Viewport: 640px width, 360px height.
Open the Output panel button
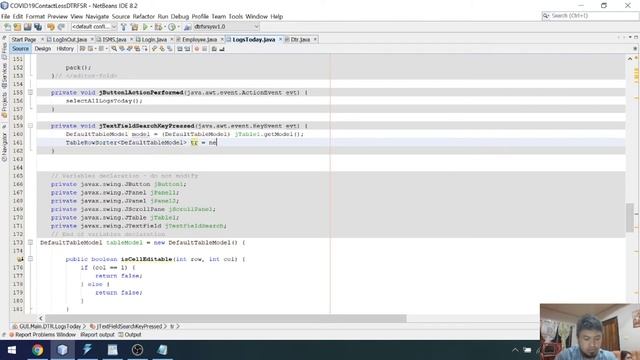click(130, 335)
